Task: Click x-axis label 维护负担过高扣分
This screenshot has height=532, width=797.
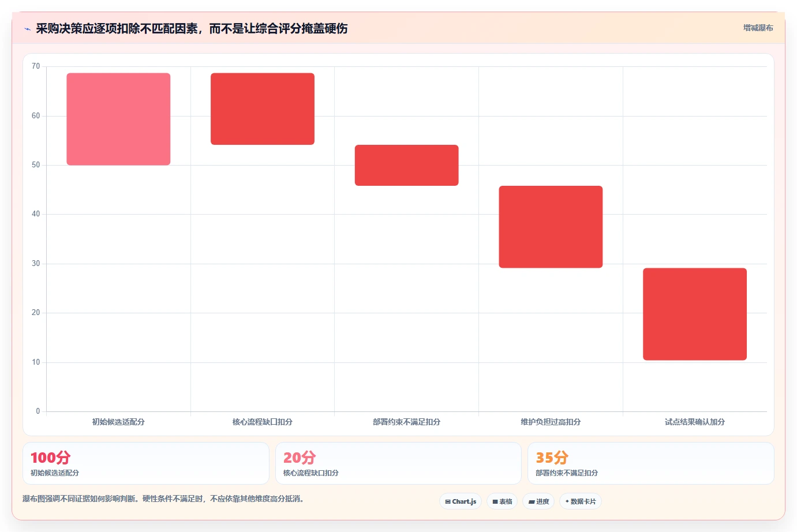Action: click(x=551, y=422)
